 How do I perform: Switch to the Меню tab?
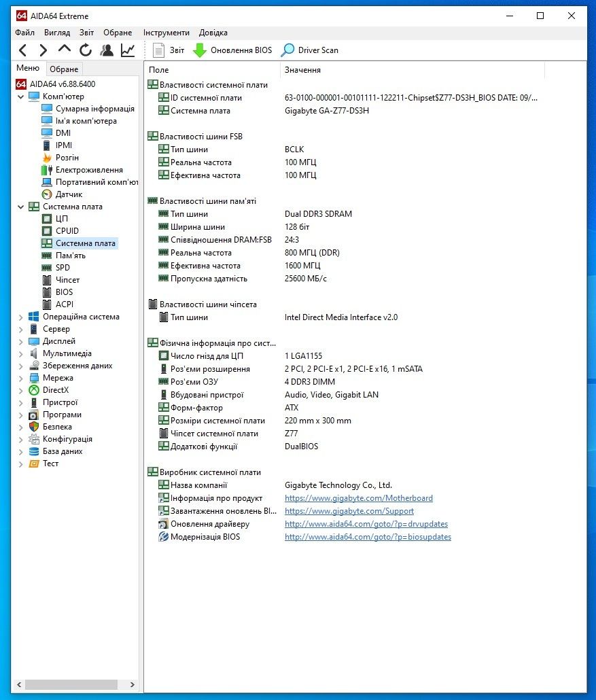(28, 68)
